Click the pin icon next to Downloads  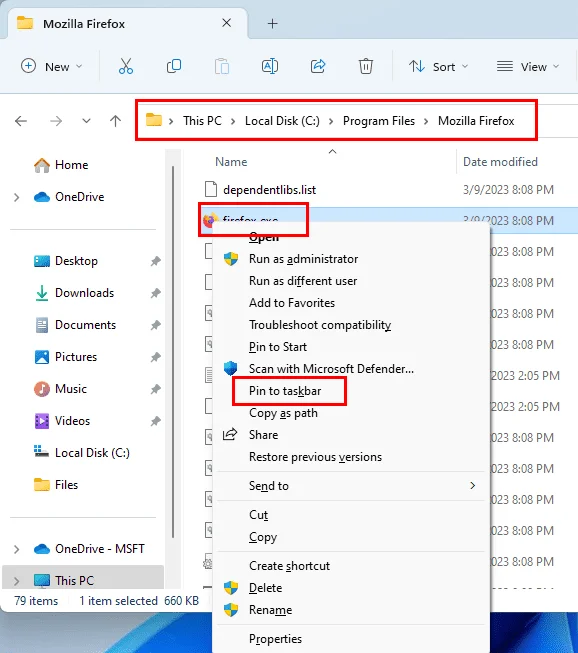(x=155, y=293)
